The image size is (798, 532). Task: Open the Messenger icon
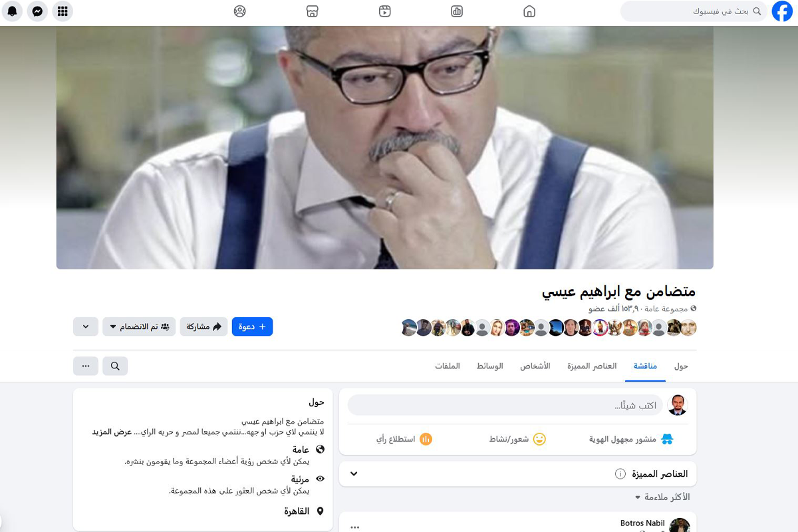38,11
